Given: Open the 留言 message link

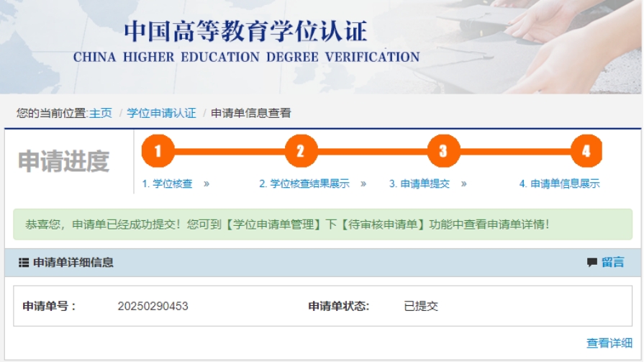Looking at the screenshot, I should coord(613,263).
